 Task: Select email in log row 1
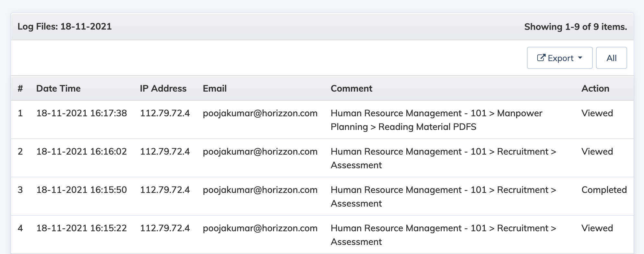tap(260, 113)
